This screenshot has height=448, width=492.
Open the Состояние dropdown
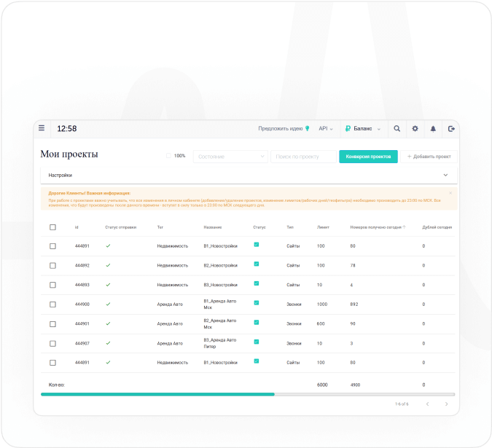click(230, 157)
